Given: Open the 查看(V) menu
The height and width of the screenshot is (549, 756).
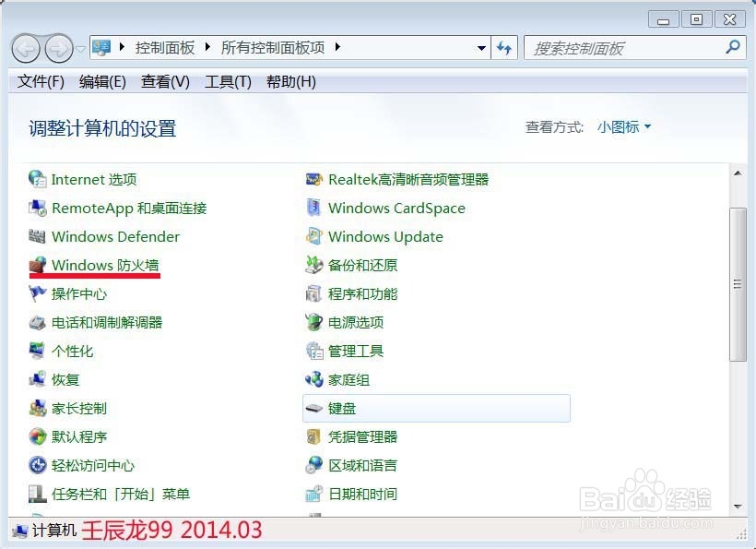Looking at the screenshot, I should tap(165, 81).
